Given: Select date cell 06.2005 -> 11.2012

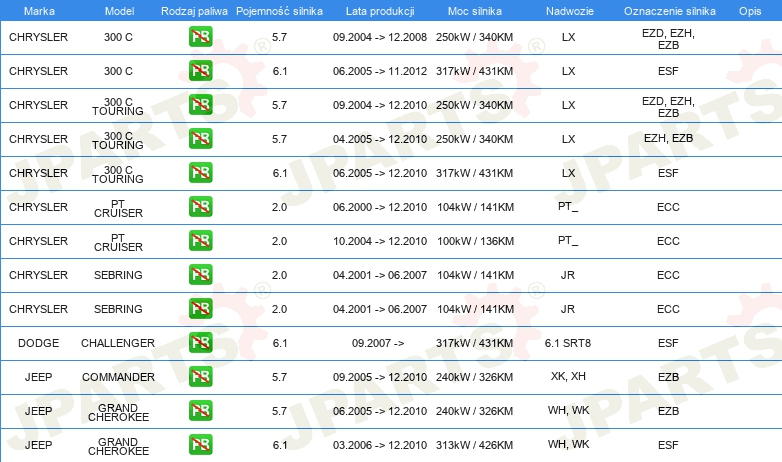Looking at the screenshot, I should [380, 71].
